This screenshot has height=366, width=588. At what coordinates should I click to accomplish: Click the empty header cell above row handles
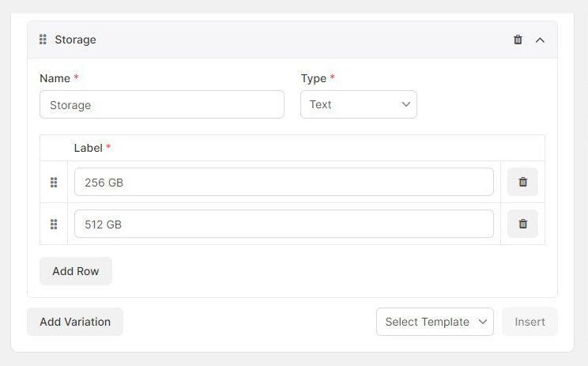point(54,148)
